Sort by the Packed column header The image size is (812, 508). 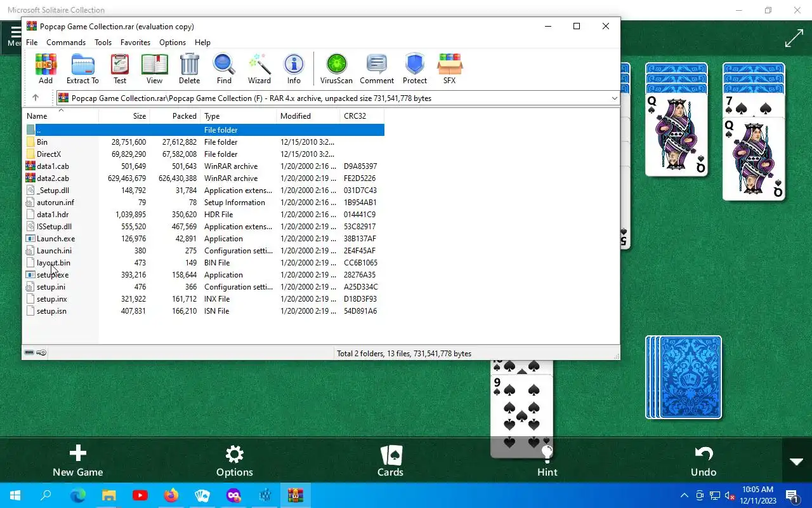(175, 116)
